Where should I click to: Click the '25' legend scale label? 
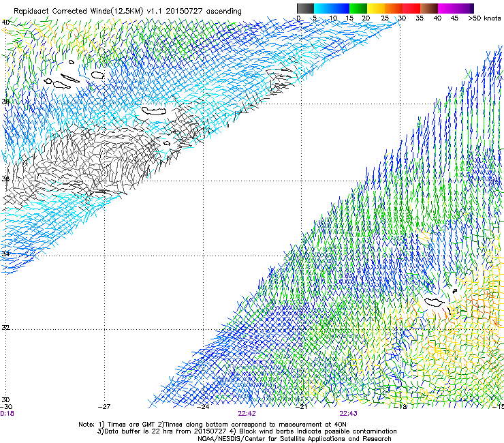[x=385, y=18]
